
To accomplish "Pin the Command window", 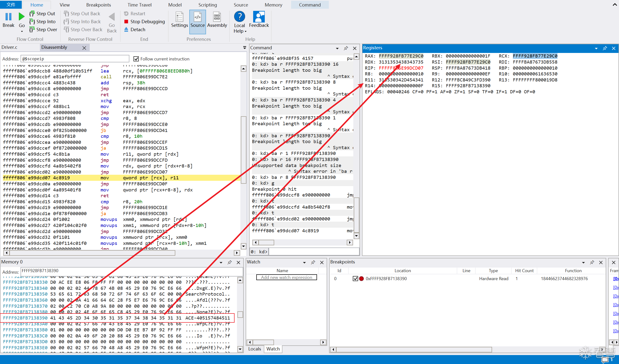I will coord(346,48).
